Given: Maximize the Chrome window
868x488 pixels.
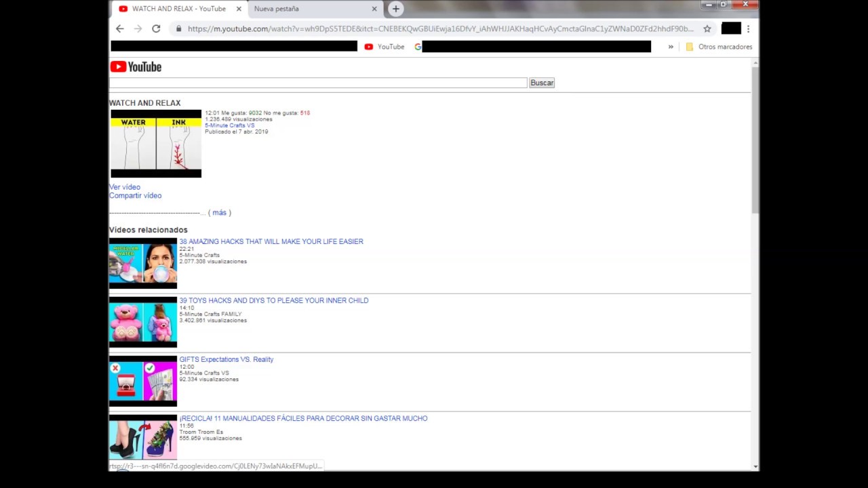Looking at the screenshot, I should pos(723,5).
